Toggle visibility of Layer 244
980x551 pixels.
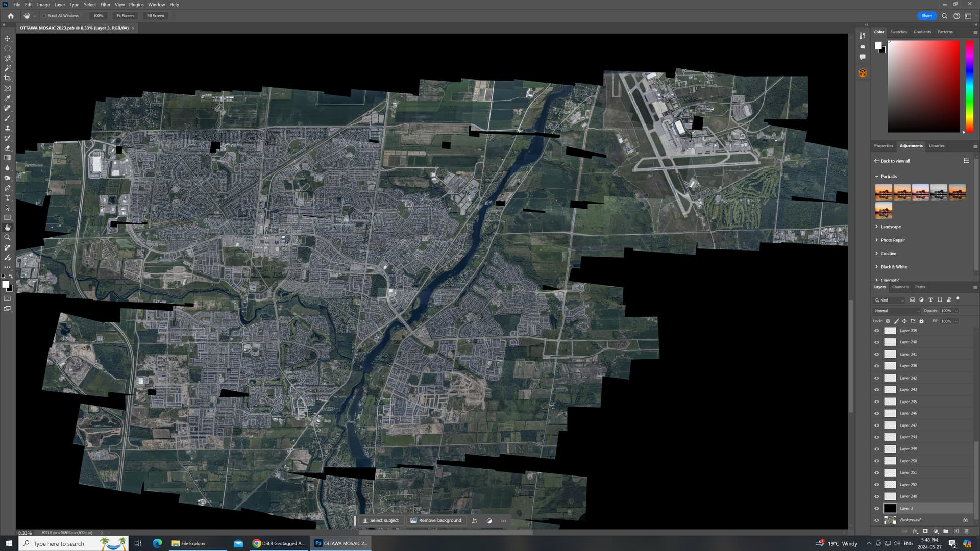click(x=877, y=437)
